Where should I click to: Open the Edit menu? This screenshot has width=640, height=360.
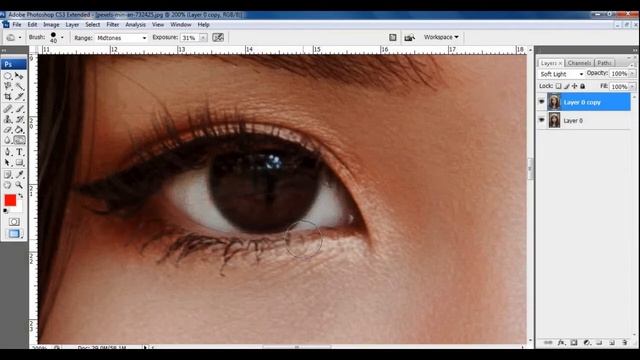(32, 24)
